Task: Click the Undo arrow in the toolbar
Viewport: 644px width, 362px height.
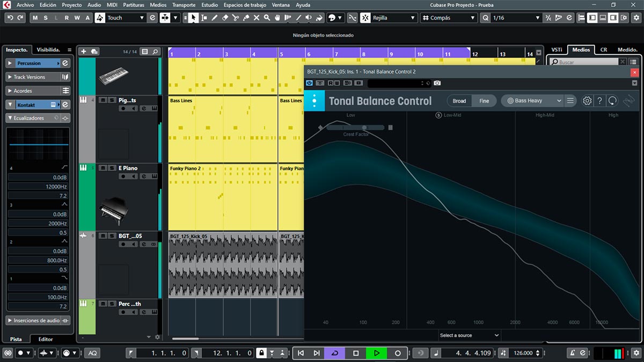Action: coord(10,18)
